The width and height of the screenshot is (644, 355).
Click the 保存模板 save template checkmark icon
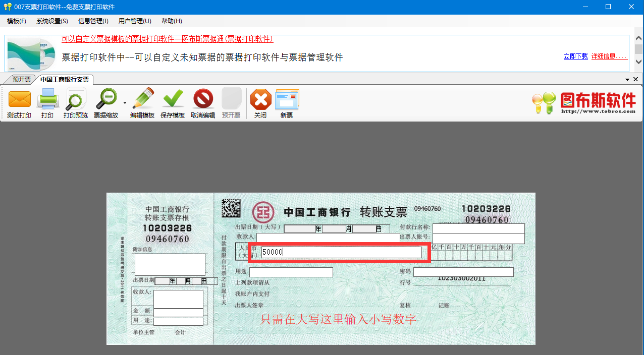click(x=173, y=103)
